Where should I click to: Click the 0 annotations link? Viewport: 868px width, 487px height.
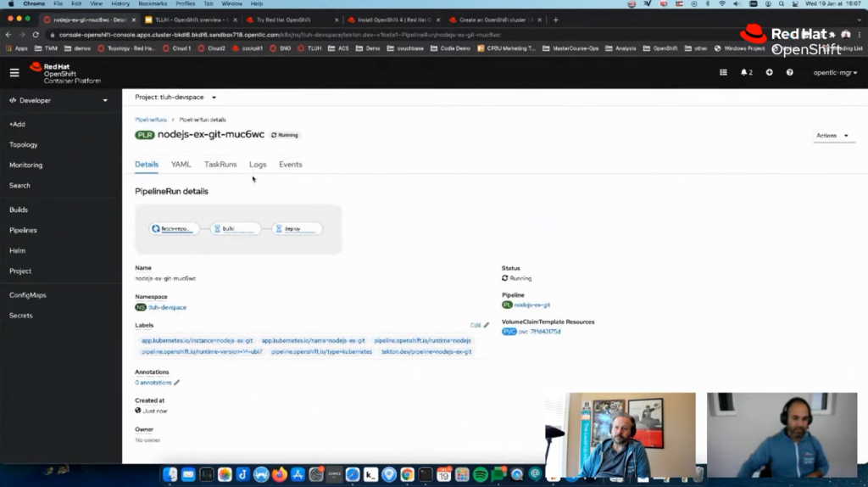pyautogui.click(x=153, y=383)
